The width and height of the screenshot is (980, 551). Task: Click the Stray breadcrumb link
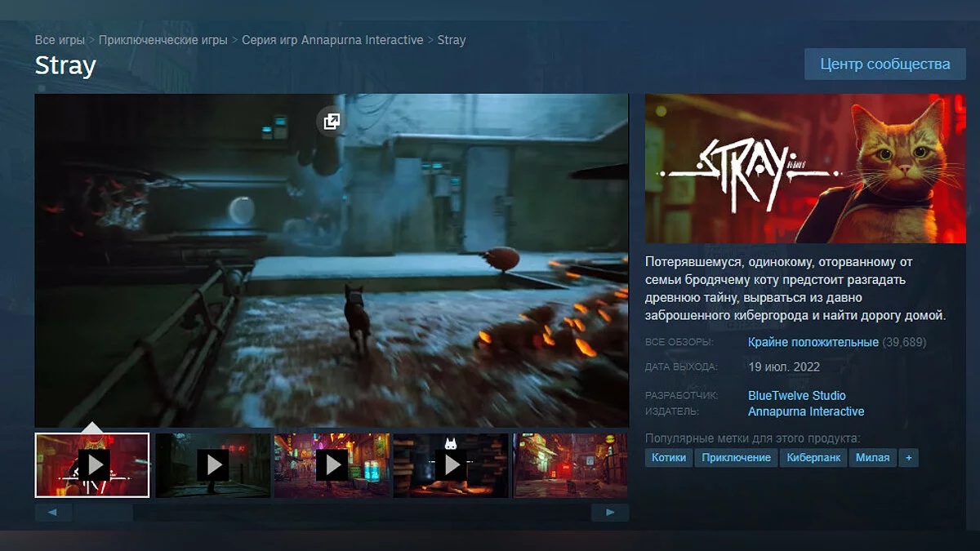(452, 40)
